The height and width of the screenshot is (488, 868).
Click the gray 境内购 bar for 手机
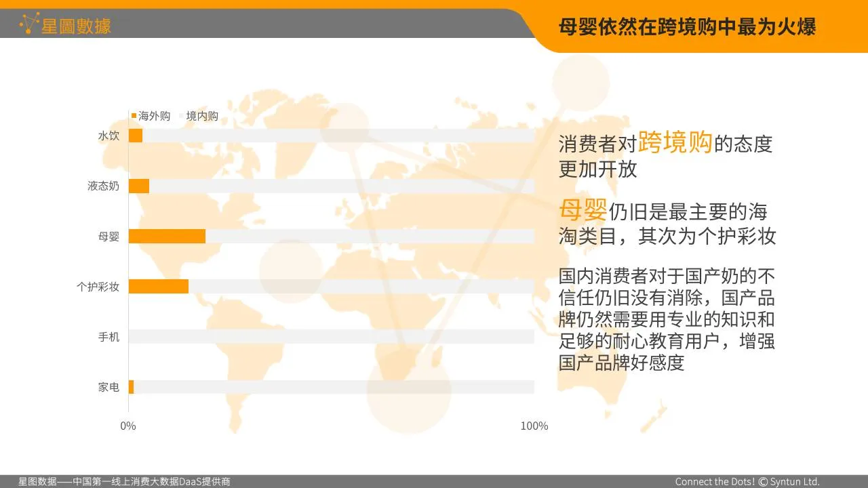click(x=332, y=336)
